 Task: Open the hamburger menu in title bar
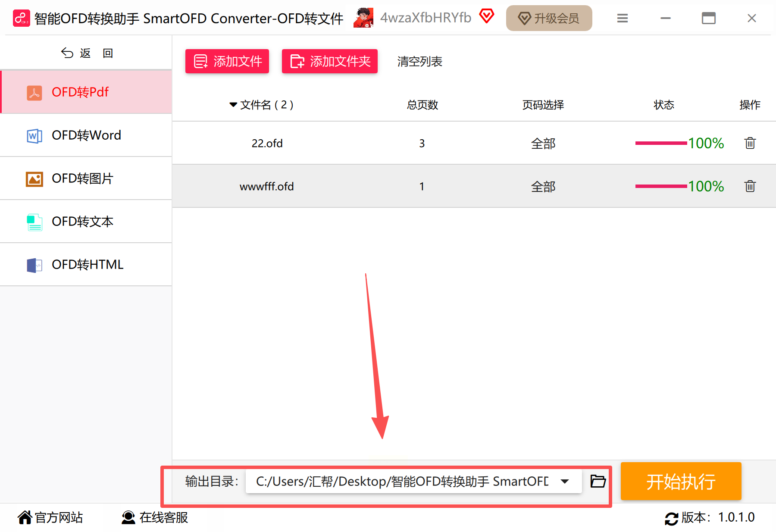pyautogui.click(x=622, y=18)
